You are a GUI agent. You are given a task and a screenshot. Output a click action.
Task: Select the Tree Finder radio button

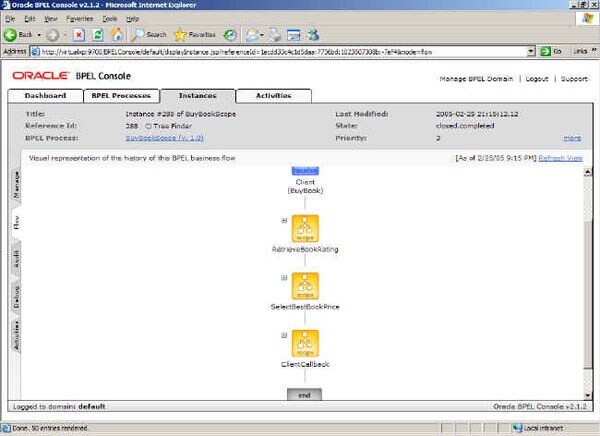click(148, 126)
